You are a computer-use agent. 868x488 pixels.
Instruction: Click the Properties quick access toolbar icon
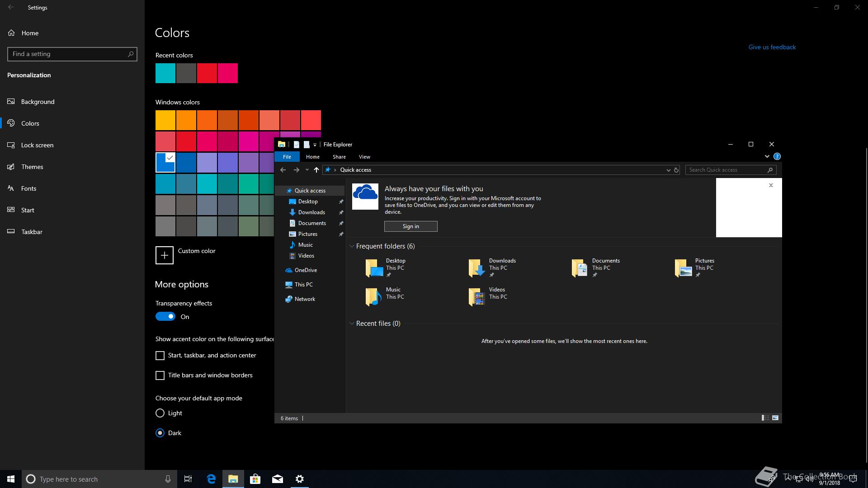click(x=296, y=145)
